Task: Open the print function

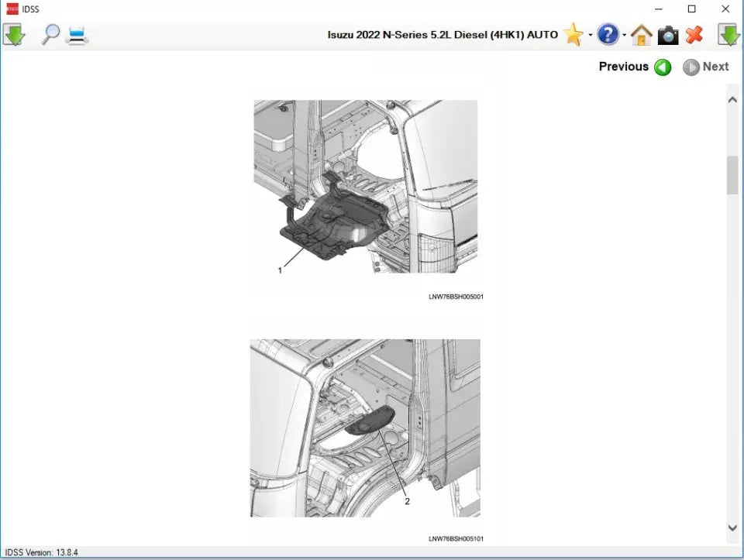Action: click(77, 34)
